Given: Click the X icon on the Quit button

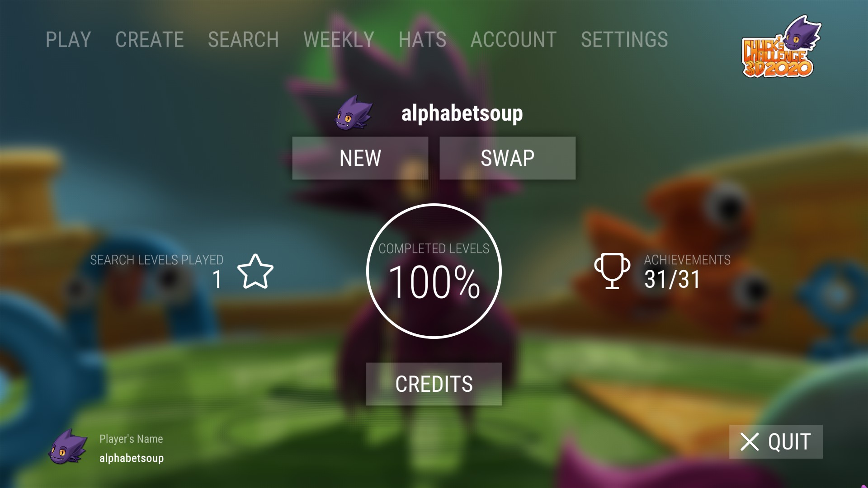Looking at the screenshot, I should (750, 442).
